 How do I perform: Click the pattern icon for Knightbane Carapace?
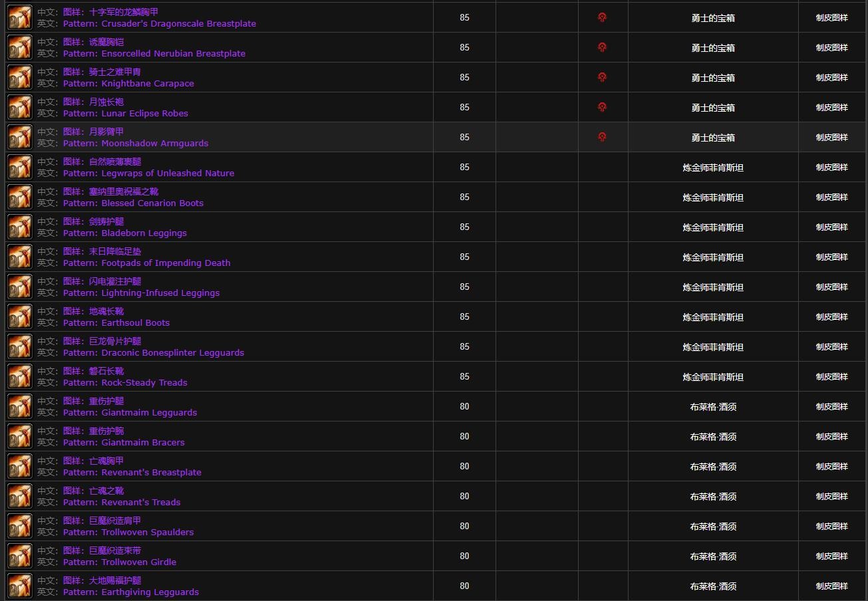(20, 78)
